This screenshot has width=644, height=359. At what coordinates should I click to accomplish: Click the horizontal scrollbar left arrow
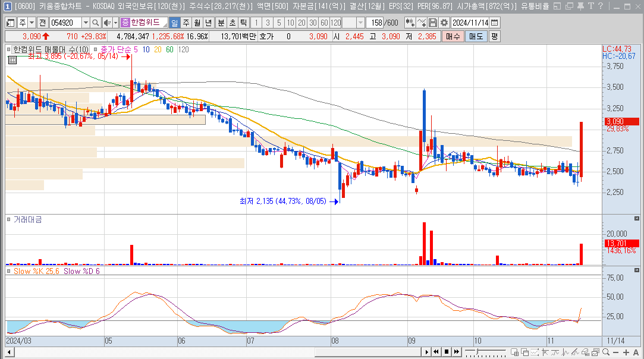point(9,352)
